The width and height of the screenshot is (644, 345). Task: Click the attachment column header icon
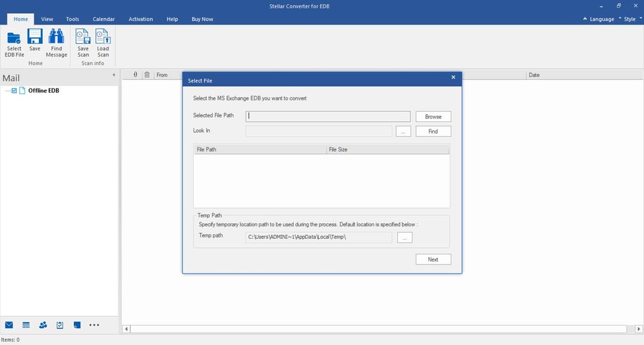(x=135, y=74)
